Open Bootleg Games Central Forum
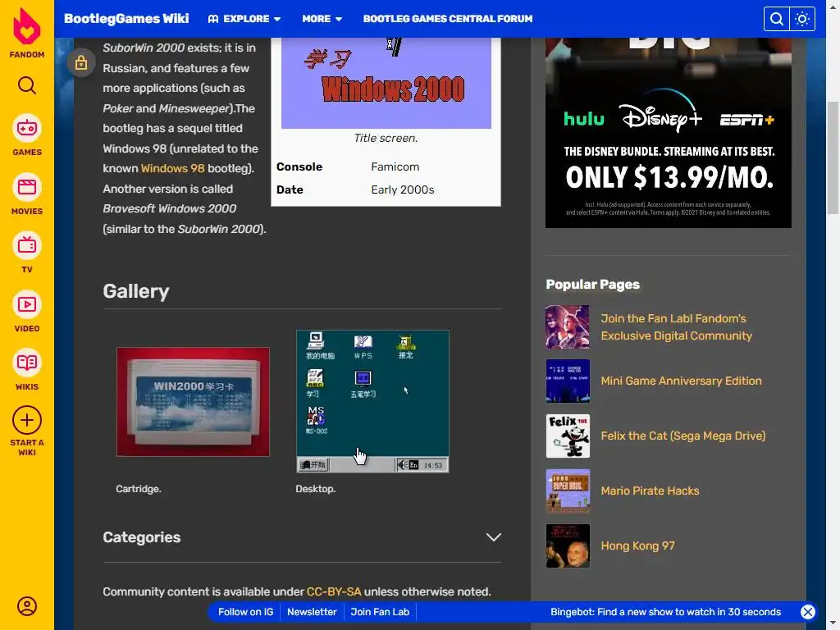The height and width of the screenshot is (630, 840). (x=448, y=19)
